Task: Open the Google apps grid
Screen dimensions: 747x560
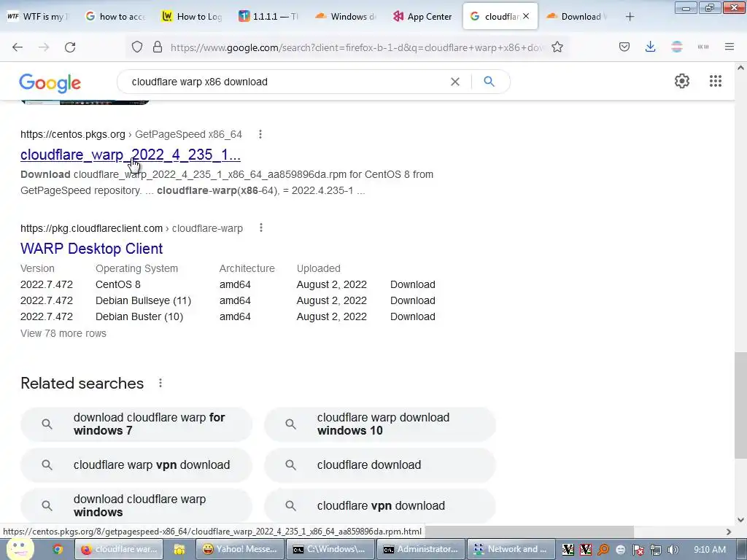Action: click(716, 81)
